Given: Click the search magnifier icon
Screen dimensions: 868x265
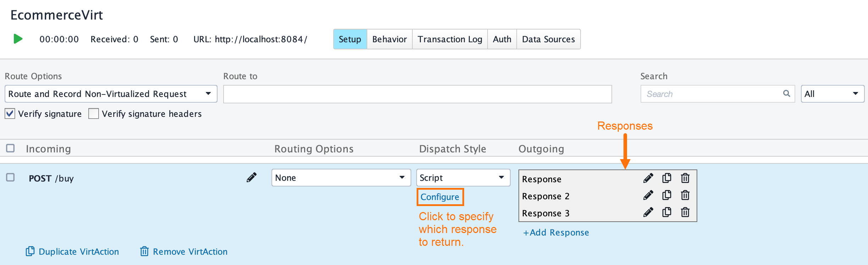Looking at the screenshot, I should [x=786, y=93].
